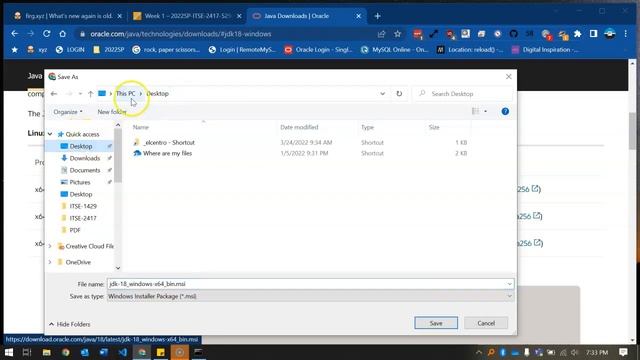Cancel the Save As dialog

click(486, 323)
